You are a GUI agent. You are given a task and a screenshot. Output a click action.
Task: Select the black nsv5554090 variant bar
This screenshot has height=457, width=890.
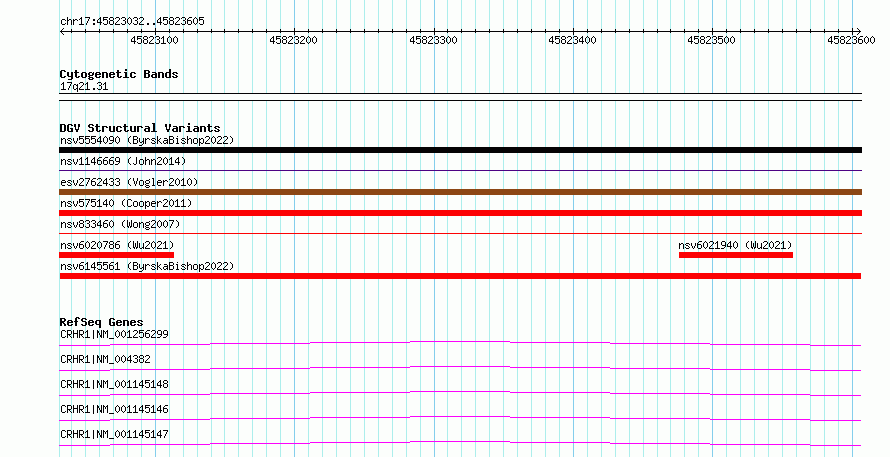coord(460,150)
